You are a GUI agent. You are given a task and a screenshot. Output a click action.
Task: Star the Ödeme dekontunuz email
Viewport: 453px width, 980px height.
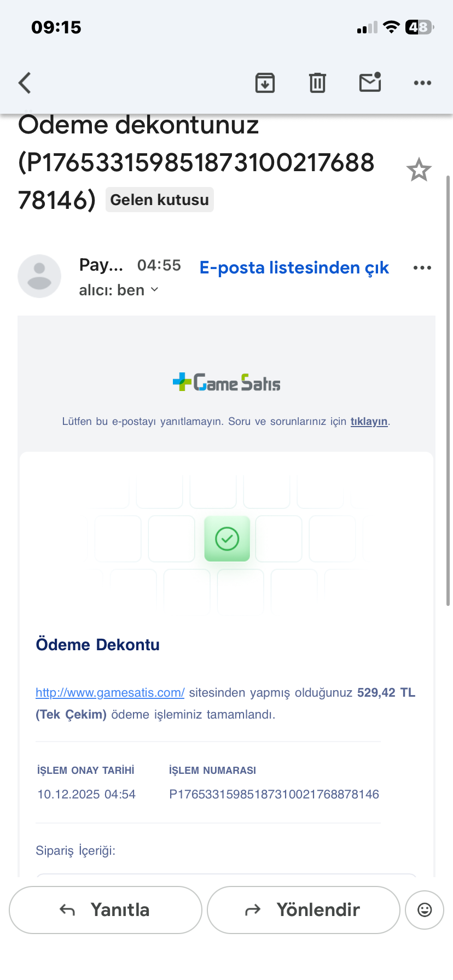click(419, 170)
